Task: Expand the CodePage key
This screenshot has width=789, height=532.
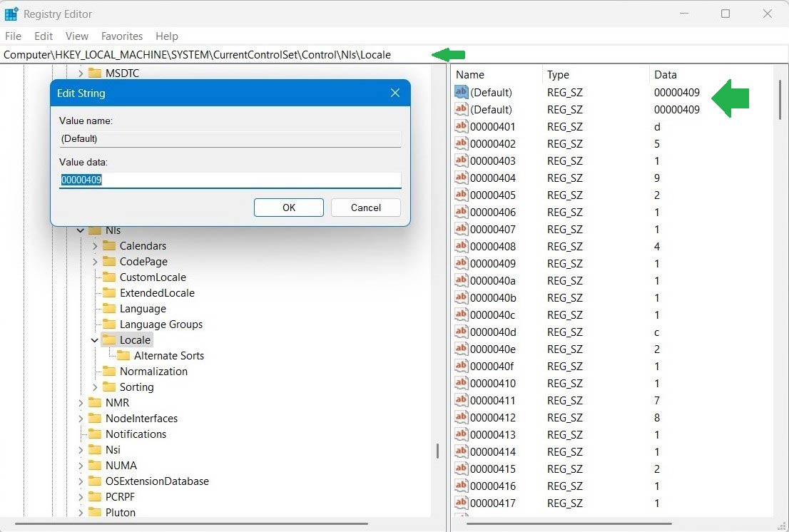Action: point(95,262)
